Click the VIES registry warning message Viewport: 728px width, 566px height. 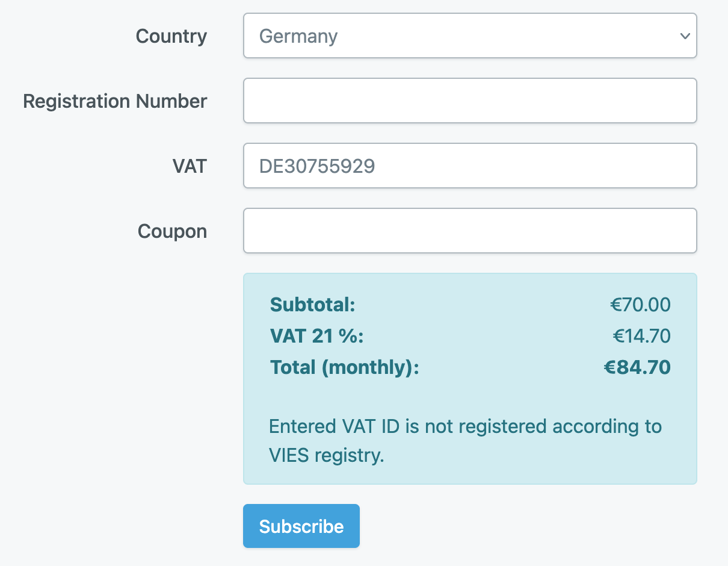coord(465,441)
